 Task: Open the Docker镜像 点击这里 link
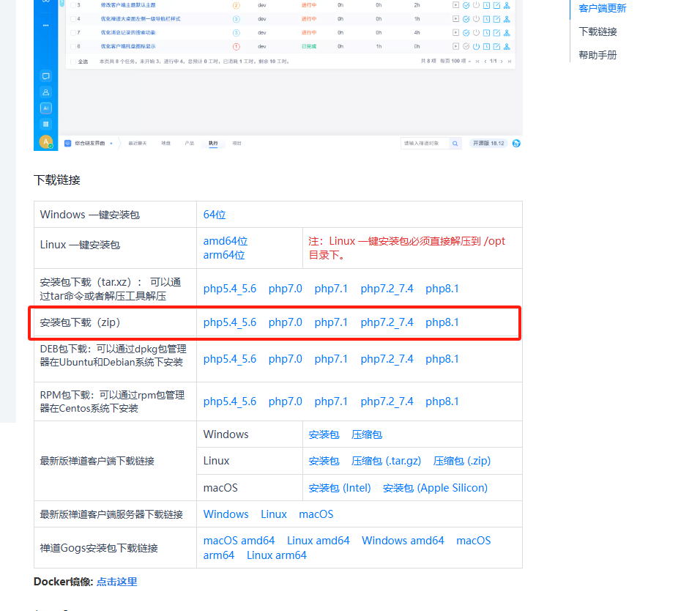coord(117,582)
